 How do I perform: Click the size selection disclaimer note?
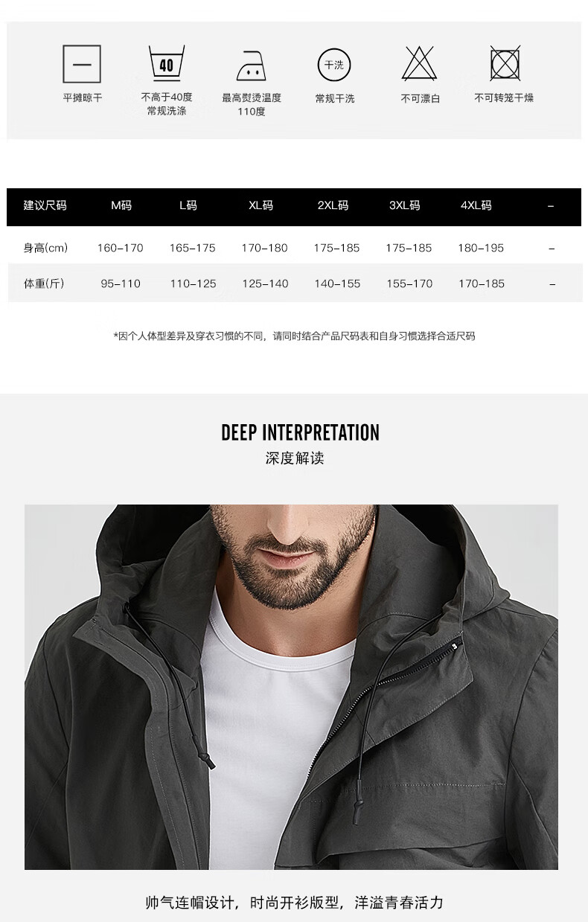(294, 336)
